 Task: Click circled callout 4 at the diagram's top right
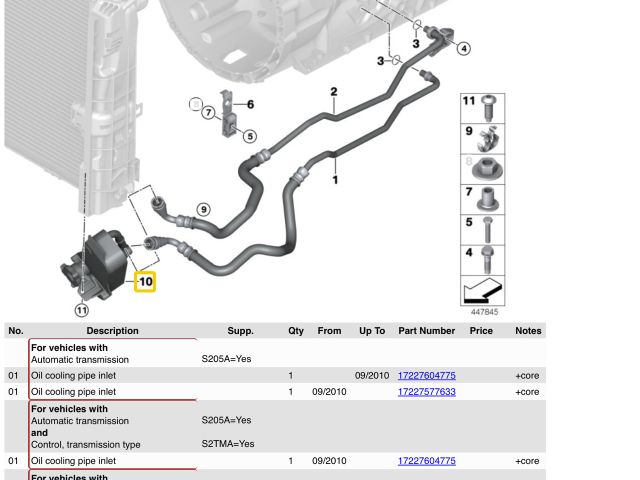pyautogui.click(x=464, y=48)
